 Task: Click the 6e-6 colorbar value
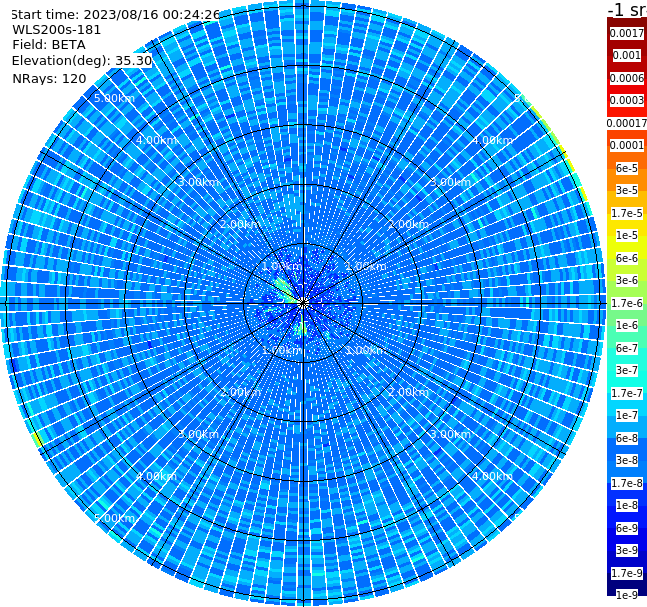click(627, 258)
